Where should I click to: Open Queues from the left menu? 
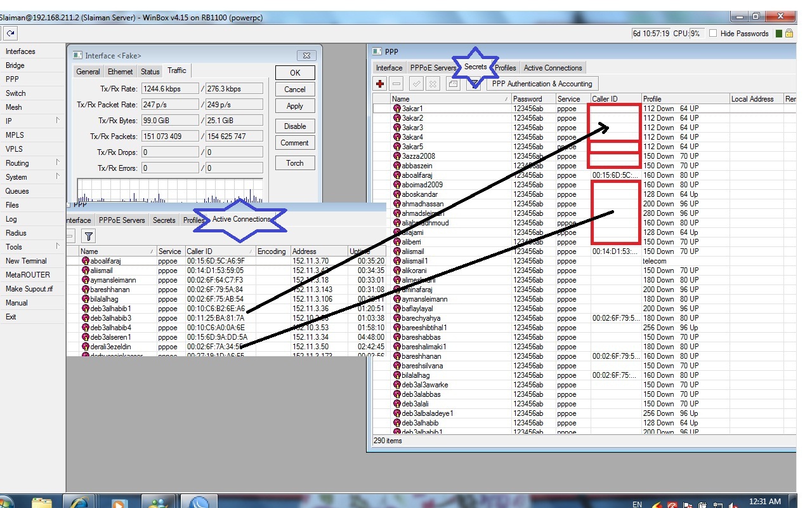17,191
